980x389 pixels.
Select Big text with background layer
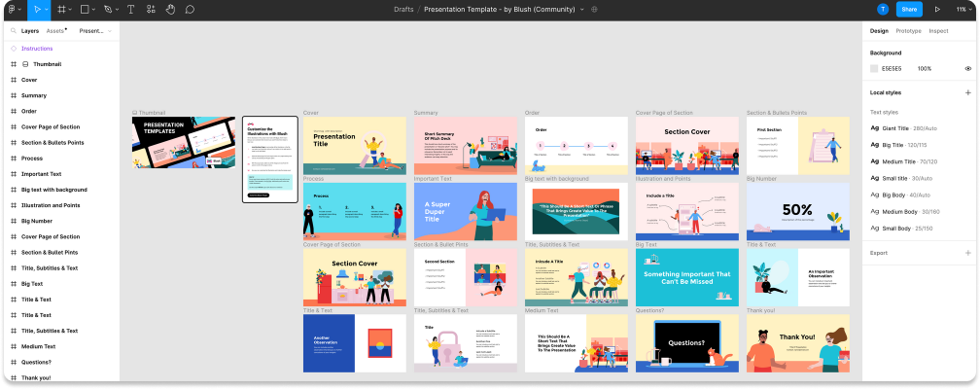(61, 190)
